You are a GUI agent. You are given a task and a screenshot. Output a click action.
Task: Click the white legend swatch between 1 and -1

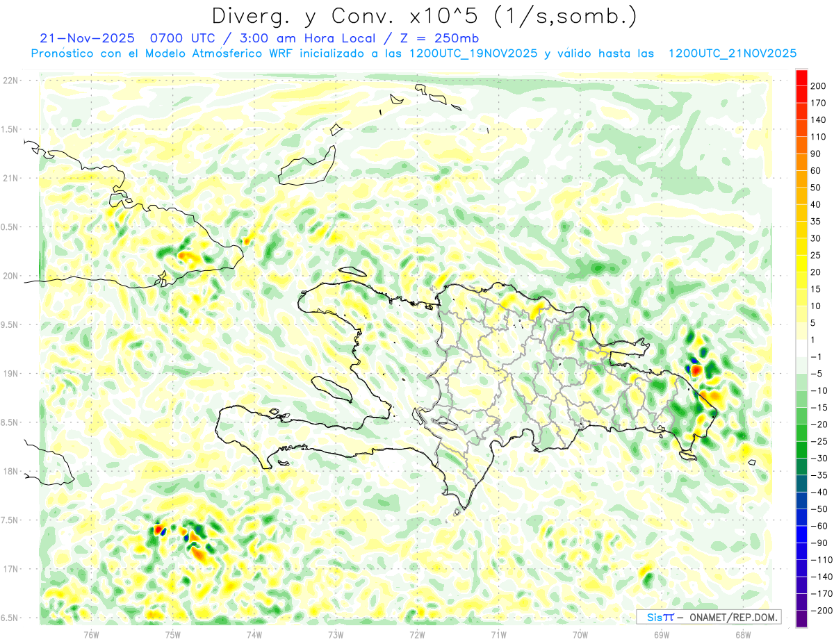coord(801,349)
